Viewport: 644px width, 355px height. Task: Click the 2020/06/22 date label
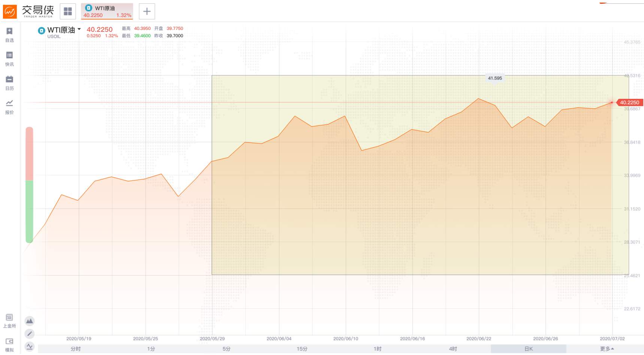pos(479,339)
